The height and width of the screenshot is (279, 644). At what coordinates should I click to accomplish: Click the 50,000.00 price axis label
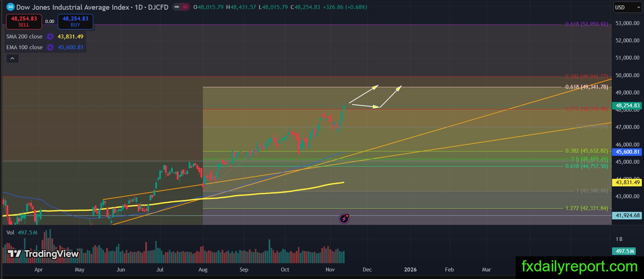[x=628, y=75]
